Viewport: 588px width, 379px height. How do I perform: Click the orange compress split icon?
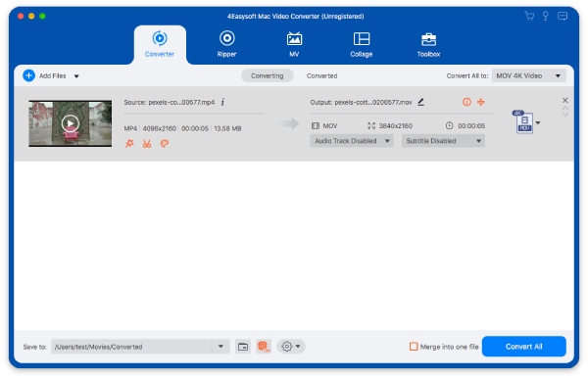tap(481, 102)
